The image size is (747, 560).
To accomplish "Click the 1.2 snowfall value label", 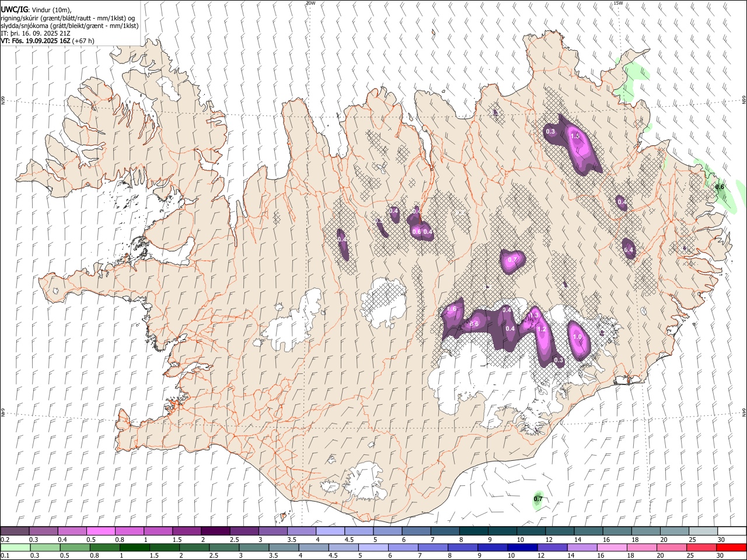I will [541, 329].
